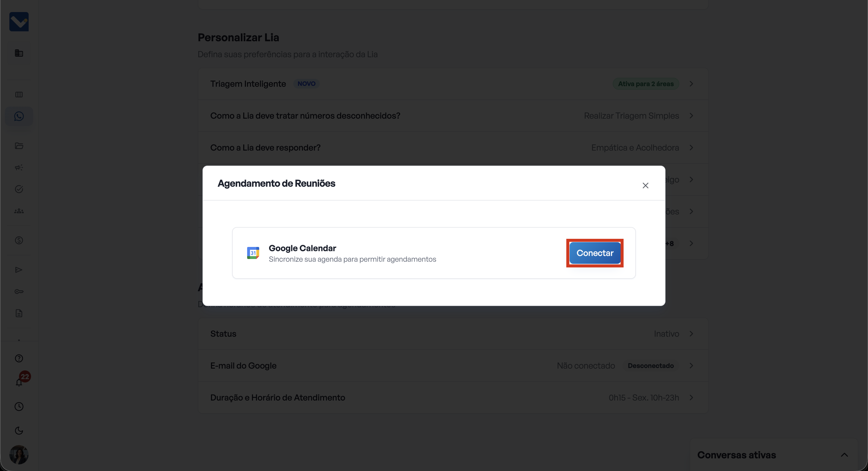
Task: Click the Google Calendar icon in dialog
Action: (253, 253)
